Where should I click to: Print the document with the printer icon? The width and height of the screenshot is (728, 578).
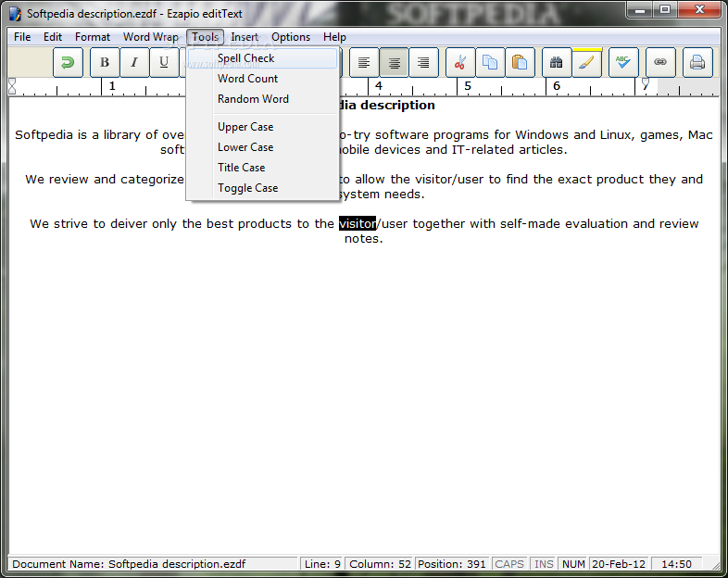point(697,62)
